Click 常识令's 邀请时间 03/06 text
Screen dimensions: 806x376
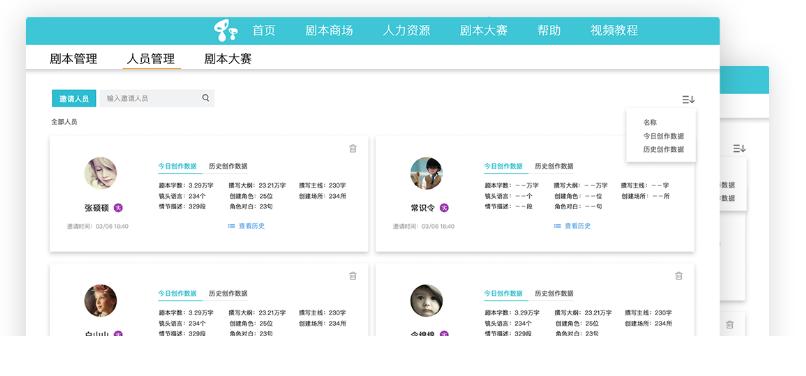[424, 226]
